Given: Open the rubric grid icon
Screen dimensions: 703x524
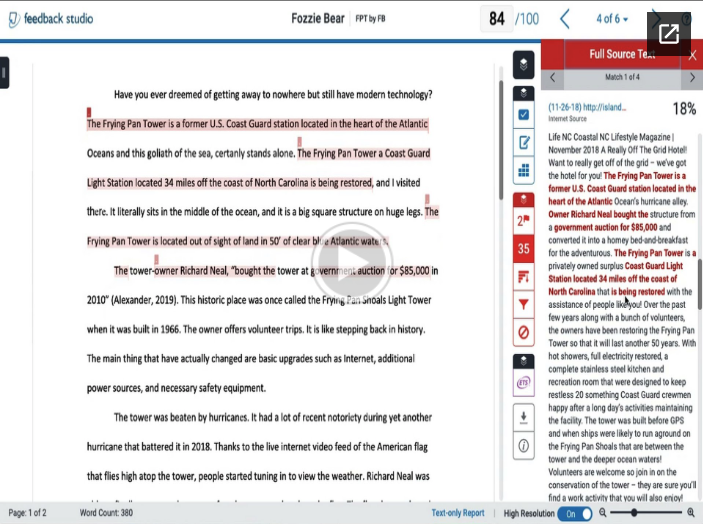Looking at the screenshot, I should click(x=523, y=170).
